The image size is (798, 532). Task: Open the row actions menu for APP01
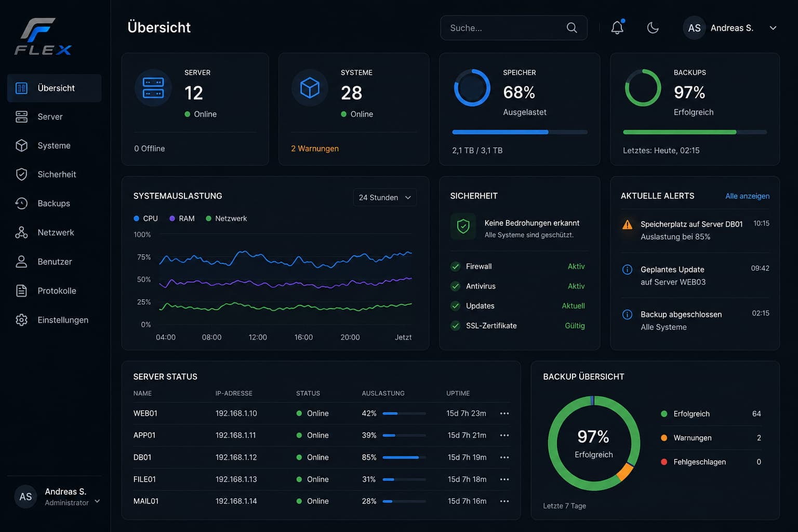tap(504, 435)
